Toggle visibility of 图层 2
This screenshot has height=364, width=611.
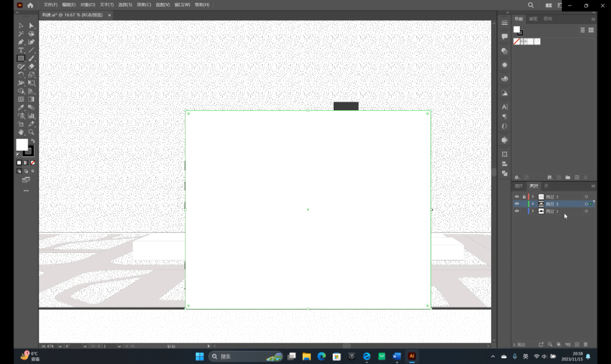point(517,197)
